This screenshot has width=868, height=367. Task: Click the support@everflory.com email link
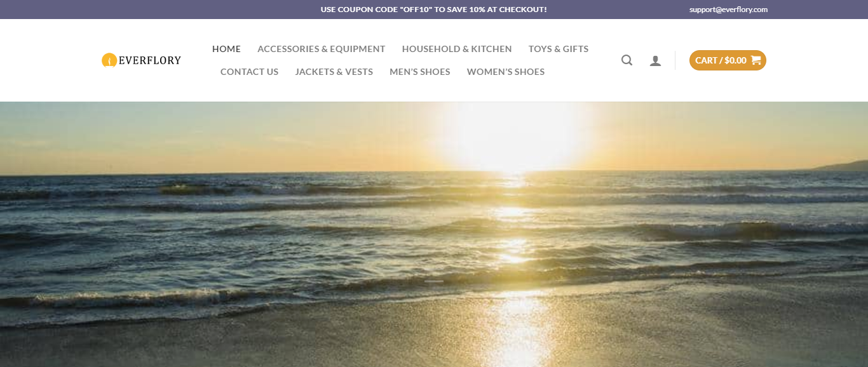[x=728, y=10]
